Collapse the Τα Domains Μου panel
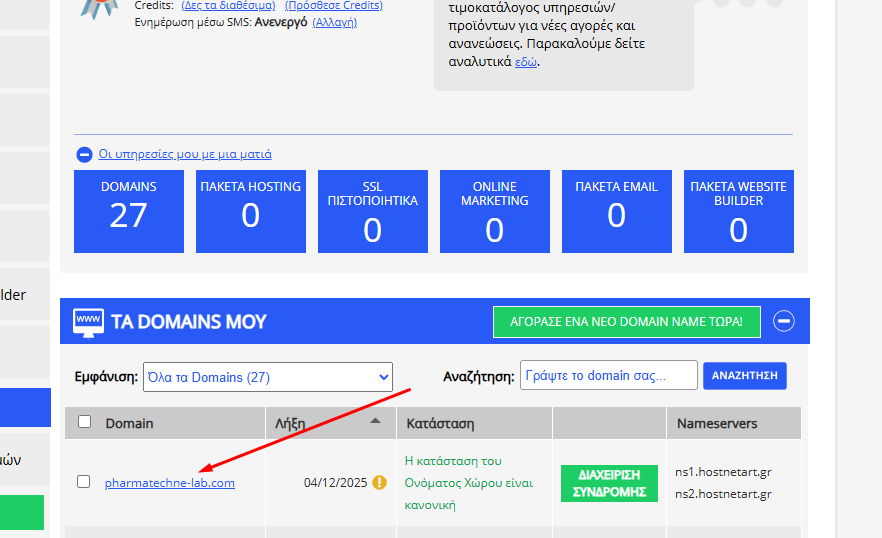 (785, 321)
